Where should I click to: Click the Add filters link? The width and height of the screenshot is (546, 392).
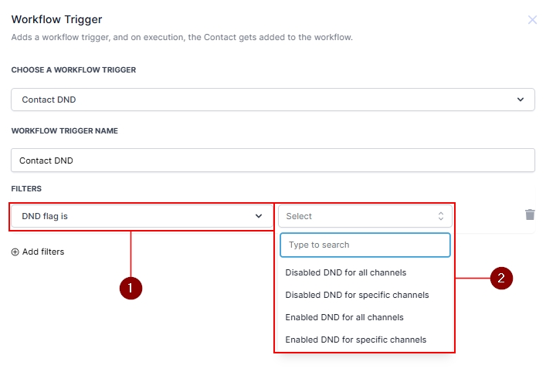tap(42, 252)
